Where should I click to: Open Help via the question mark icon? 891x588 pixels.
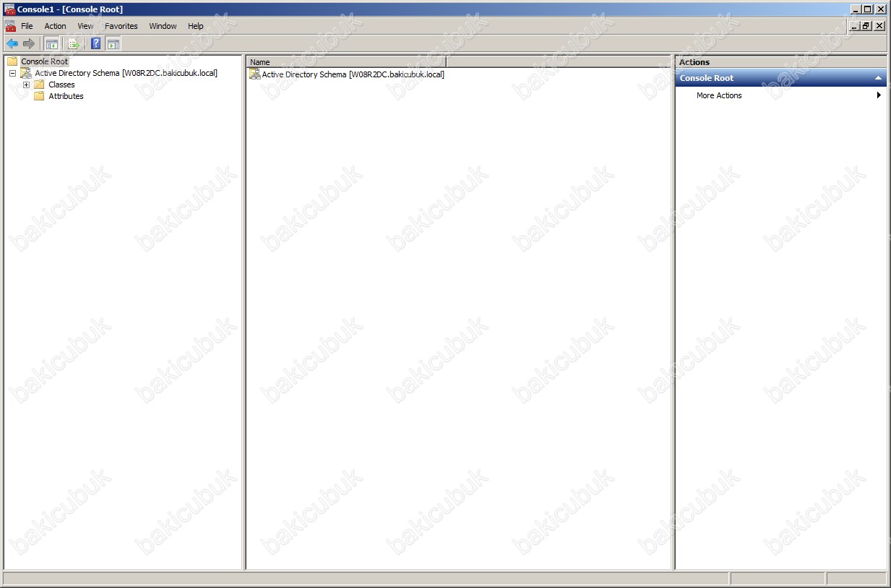tap(96, 44)
